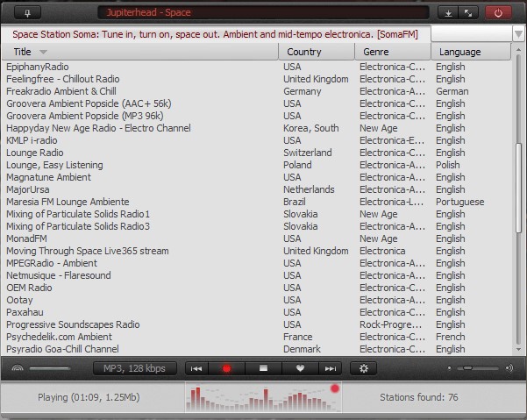
Task: Select the Lounge Radio station
Action: [35, 153]
